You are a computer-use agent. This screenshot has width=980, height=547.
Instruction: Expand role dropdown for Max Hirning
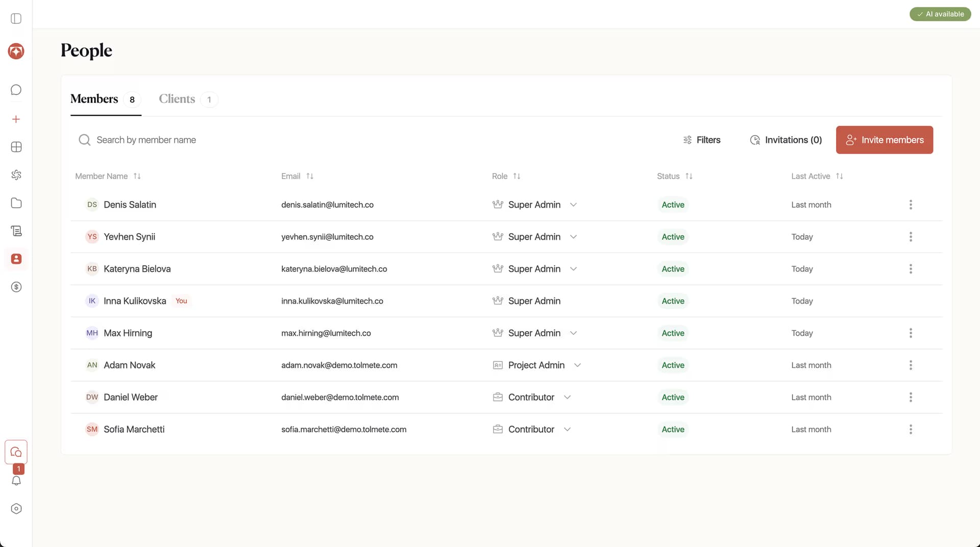point(573,333)
